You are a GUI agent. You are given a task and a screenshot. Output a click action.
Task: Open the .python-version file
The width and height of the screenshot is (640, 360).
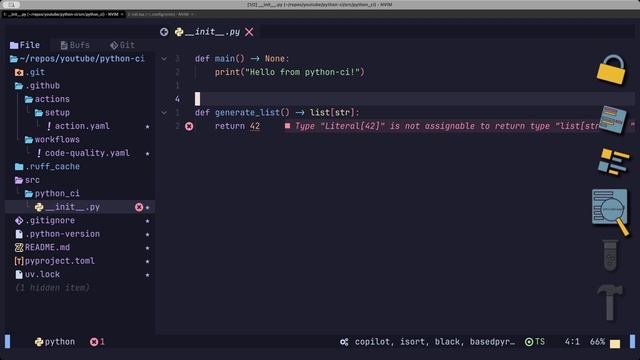(x=58, y=234)
